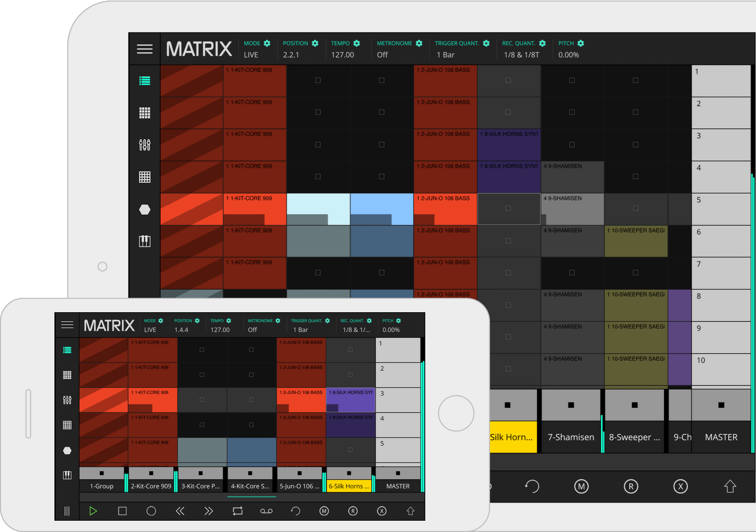Tablet: check empty slot right of 2-JUN-O BASS, scene 7

tap(508, 273)
